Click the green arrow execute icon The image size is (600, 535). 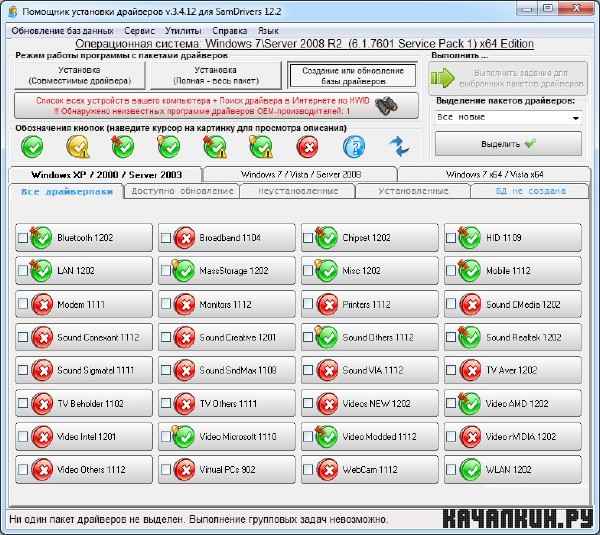click(x=443, y=78)
